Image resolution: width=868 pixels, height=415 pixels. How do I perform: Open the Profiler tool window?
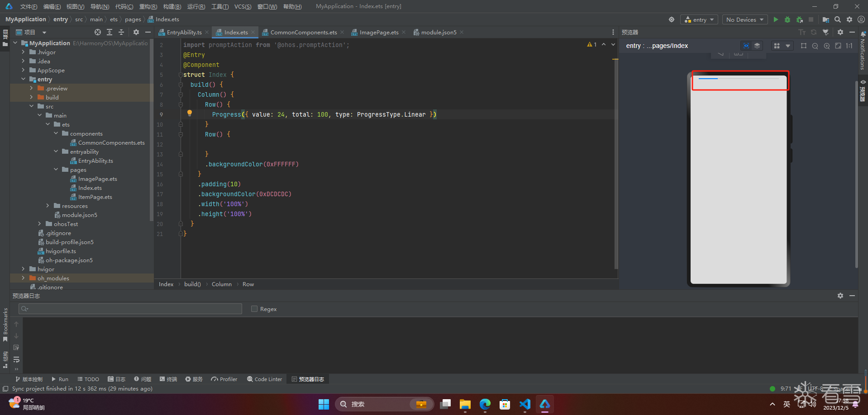click(224, 379)
